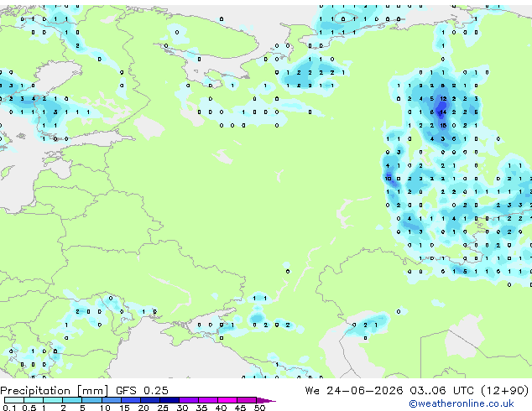Viewport: 532px width, 411px height.
Task: Click the 35–40 mm legend color swatch
Action: [208, 400]
